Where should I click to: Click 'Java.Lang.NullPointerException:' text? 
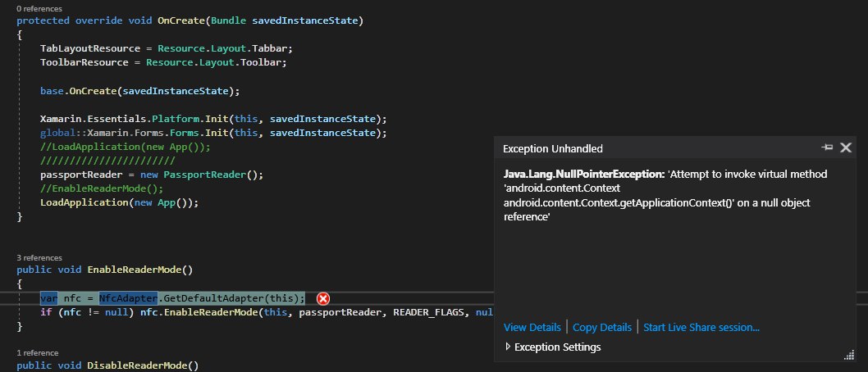[584, 174]
